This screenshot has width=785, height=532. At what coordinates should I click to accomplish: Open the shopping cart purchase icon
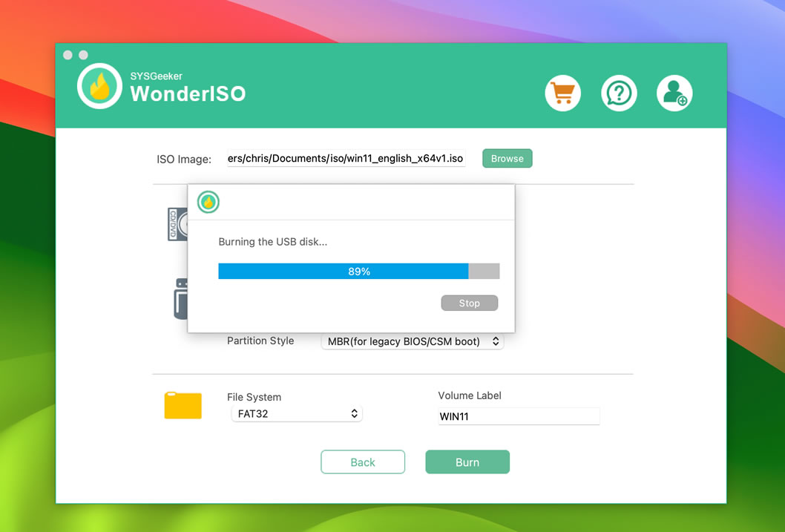click(x=562, y=93)
